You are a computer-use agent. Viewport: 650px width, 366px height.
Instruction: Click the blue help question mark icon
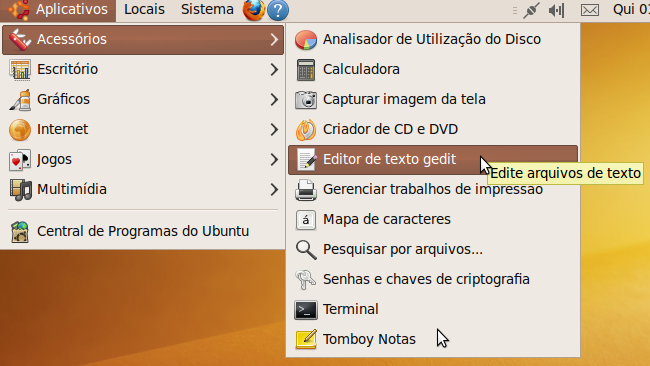[x=278, y=10]
